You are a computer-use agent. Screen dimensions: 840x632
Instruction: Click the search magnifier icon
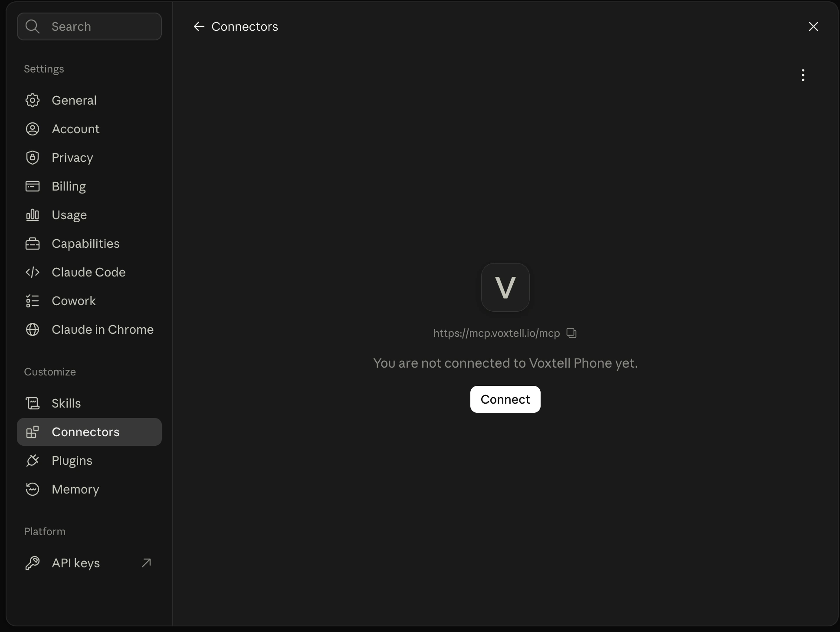coord(33,26)
